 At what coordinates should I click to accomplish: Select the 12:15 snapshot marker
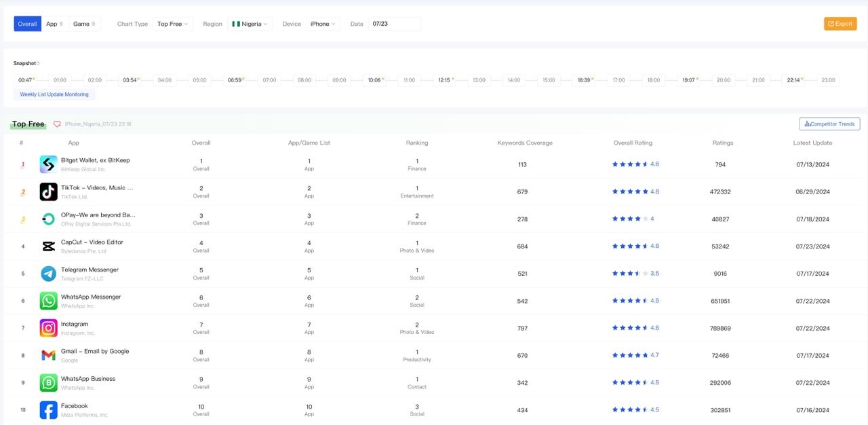coord(444,79)
